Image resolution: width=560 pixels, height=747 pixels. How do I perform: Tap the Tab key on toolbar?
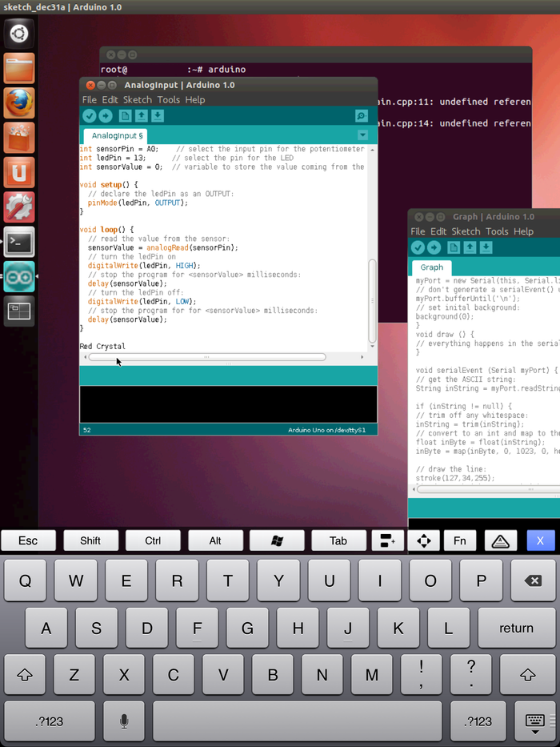click(338, 540)
